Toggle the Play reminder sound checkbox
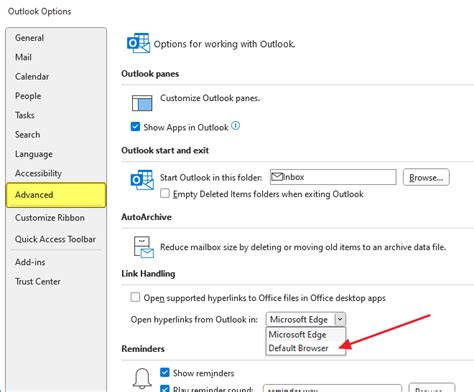This screenshot has height=392, width=474. 165,389
